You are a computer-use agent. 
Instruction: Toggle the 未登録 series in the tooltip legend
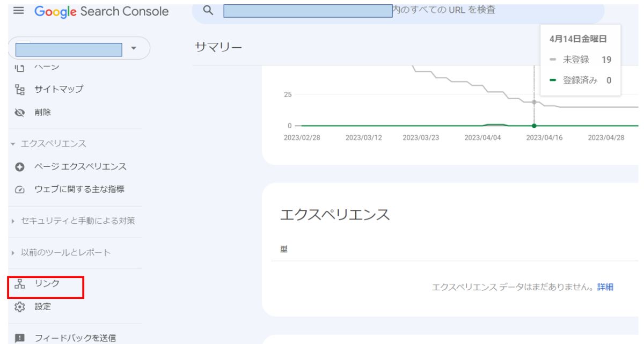[x=576, y=60]
